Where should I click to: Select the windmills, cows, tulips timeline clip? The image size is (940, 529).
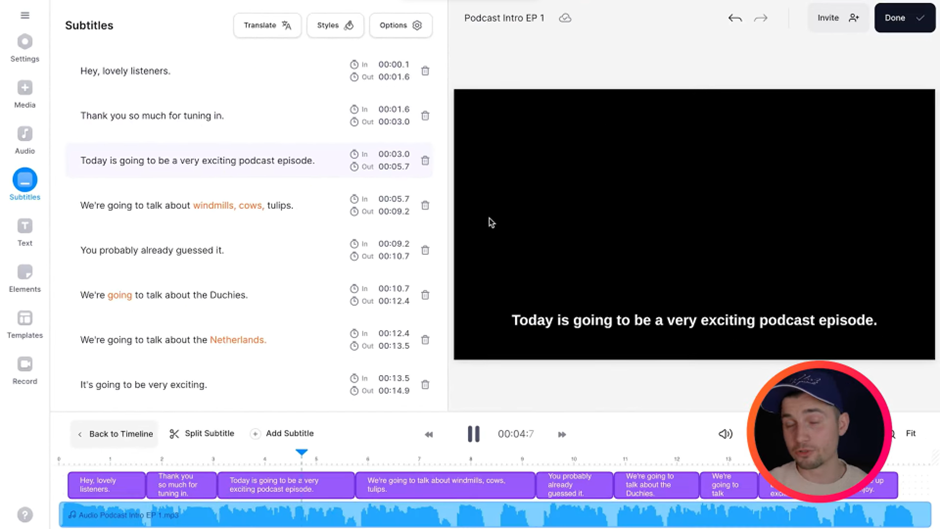[445, 485]
